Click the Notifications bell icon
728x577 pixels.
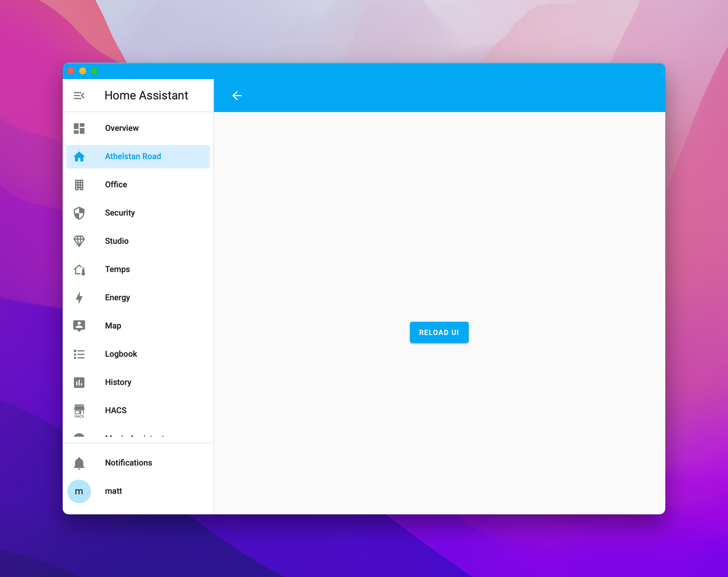tap(79, 463)
